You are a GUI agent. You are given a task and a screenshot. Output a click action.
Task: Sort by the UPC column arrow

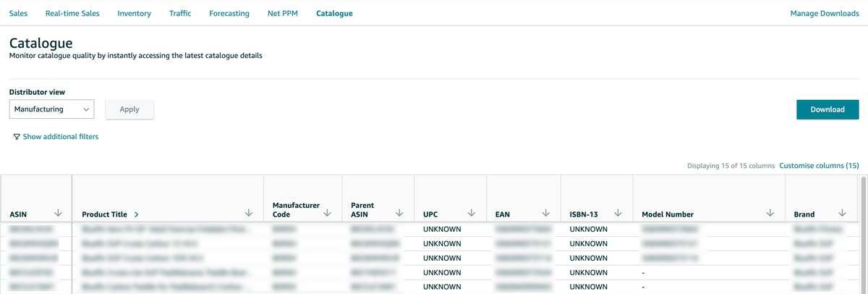click(x=472, y=213)
